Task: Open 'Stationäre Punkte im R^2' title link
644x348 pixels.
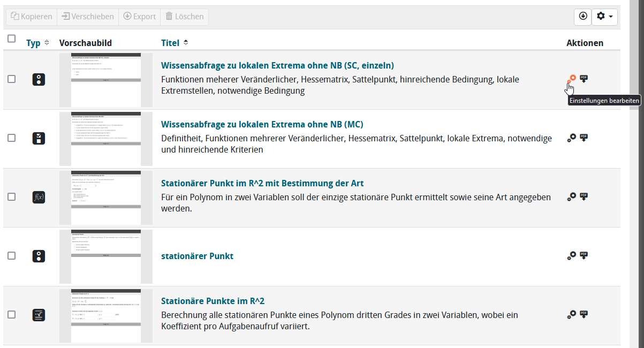Action: (213, 301)
